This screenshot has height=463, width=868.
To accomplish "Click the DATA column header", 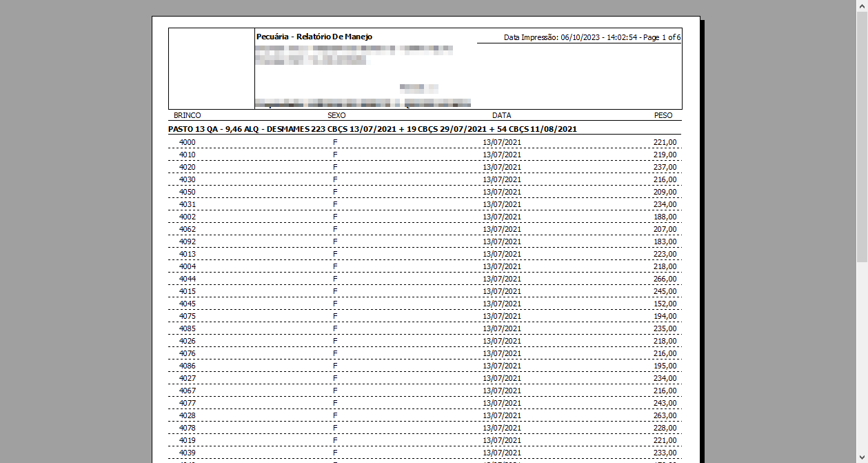I will tap(502, 115).
